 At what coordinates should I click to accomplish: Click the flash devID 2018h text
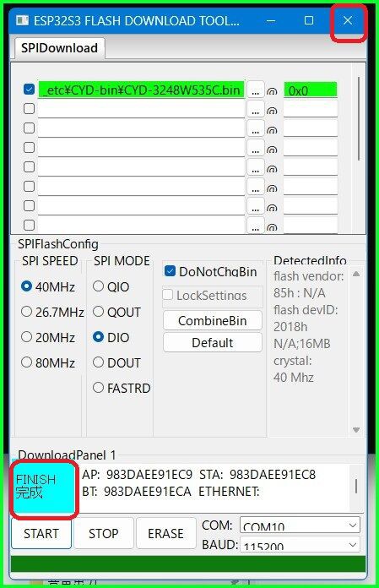290,327
